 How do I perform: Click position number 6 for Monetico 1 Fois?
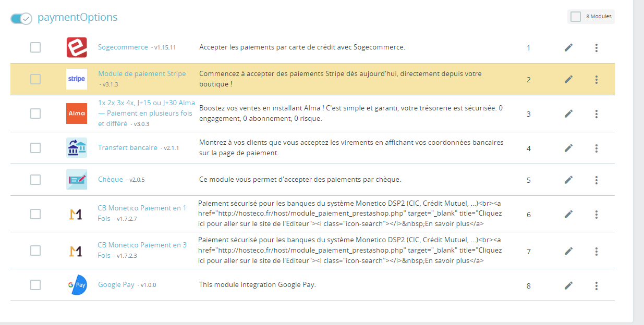click(529, 215)
